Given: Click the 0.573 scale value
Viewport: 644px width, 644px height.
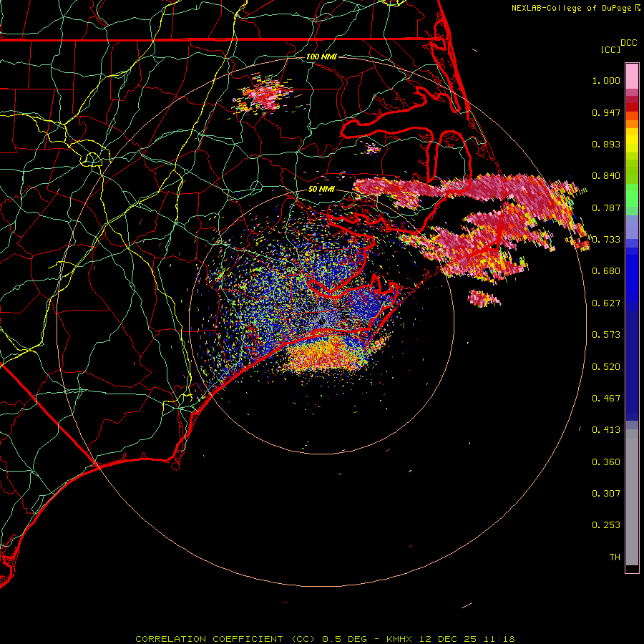Looking at the screenshot, I should 606,335.
